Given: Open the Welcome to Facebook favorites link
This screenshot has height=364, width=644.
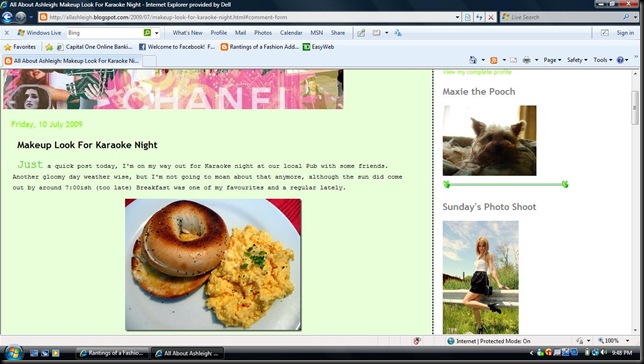Looking at the screenshot, I should tap(177, 47).
